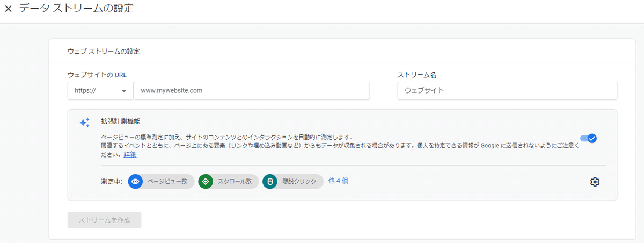Click the ストリーム名 label
This screenshot has height=243, width=644.
(416, 75)
